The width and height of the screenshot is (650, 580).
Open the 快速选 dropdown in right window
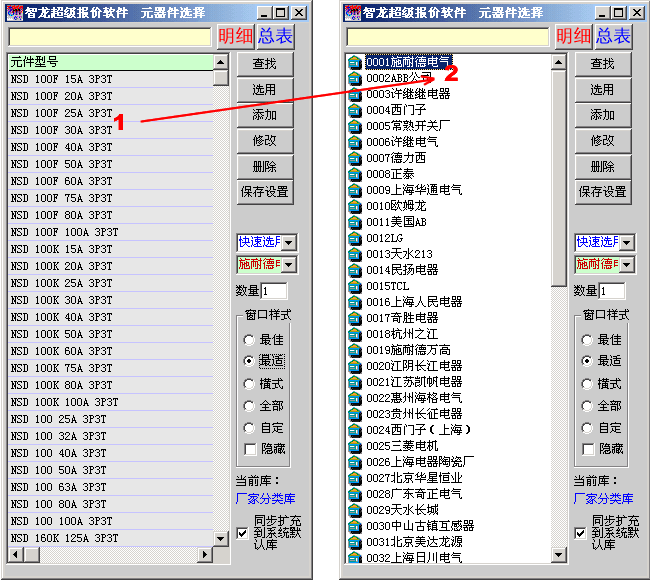pos(627,242)
